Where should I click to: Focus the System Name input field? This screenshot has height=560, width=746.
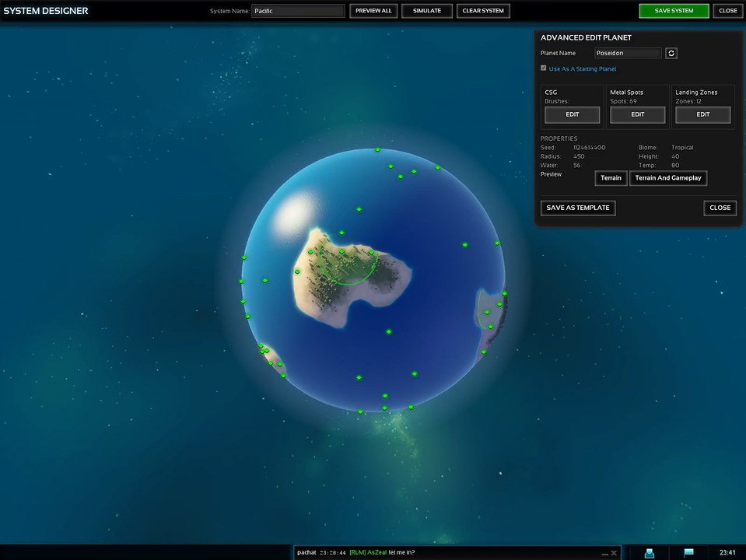click(298, 11)
